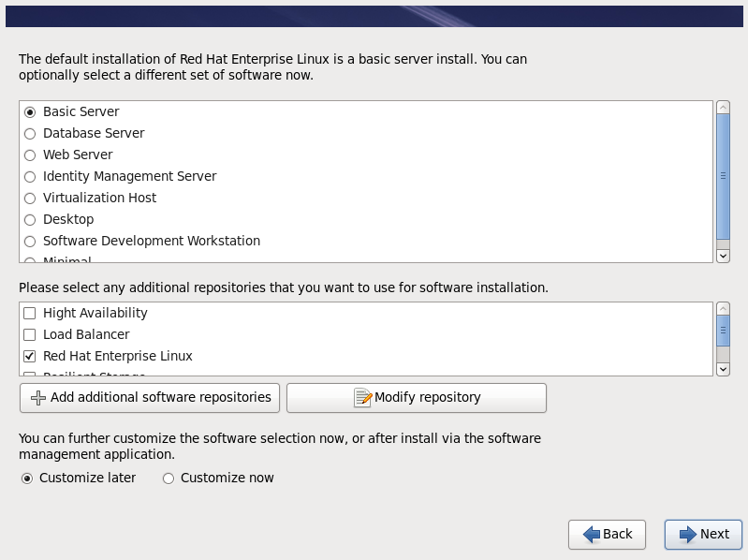Click the repositories list scrollbar thumb
The width and height of the screenshot is (748, 560).
click(x=724, y=331)
